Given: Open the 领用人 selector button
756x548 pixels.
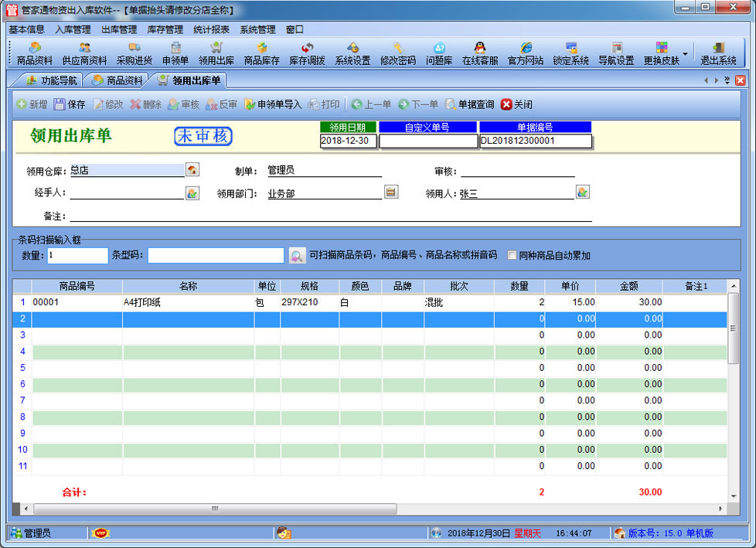Looking at the screenshot, I should pyautogui.click(x=583, y=192).
